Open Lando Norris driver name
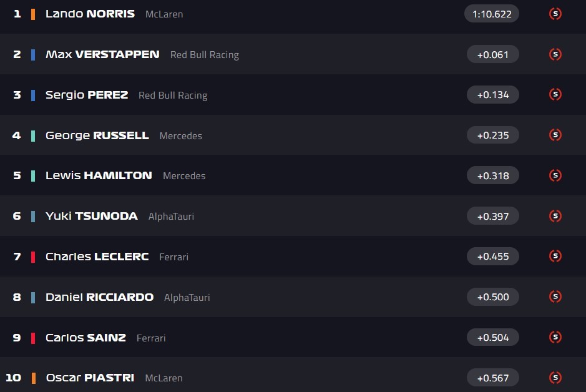 tap(90, 14)
